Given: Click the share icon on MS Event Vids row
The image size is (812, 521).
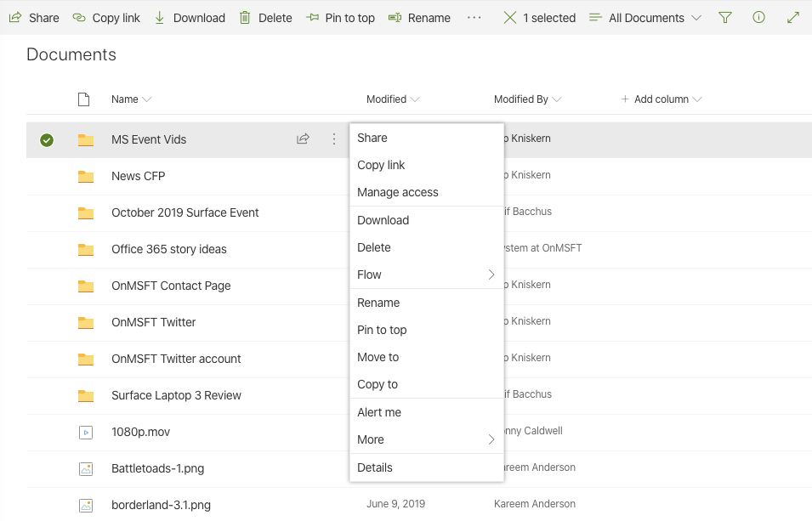Looking at the screenshot, I should pyautogui.click(x=303, y=139).
